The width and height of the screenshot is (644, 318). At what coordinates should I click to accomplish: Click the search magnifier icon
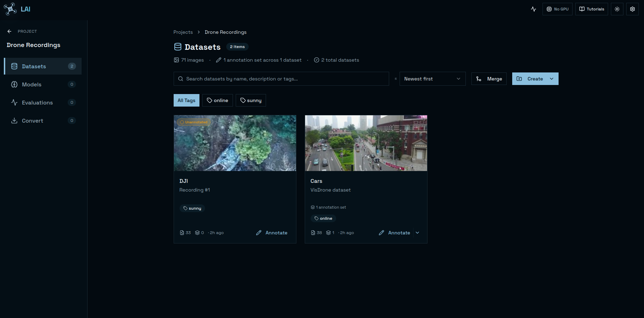(x=181, y=79)
